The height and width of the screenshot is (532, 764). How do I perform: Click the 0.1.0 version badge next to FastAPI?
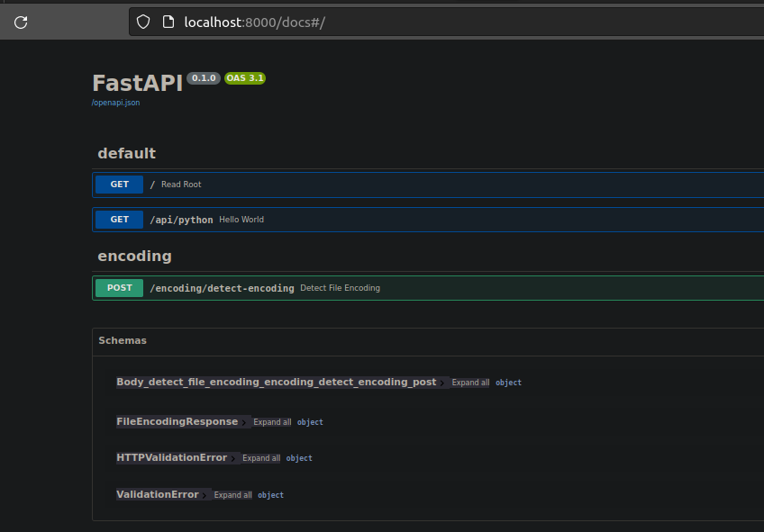(203, 77)
